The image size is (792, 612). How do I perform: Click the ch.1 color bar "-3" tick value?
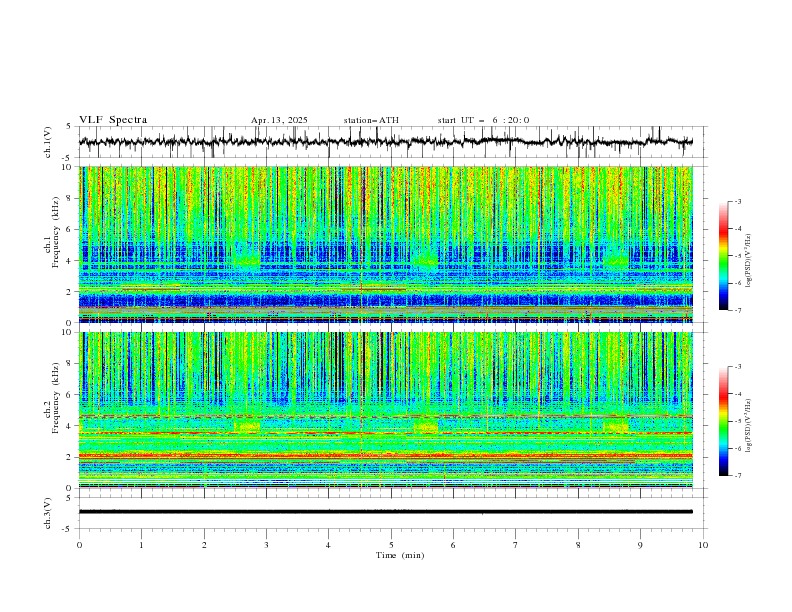pyautogui.click(x=738, y=201)
